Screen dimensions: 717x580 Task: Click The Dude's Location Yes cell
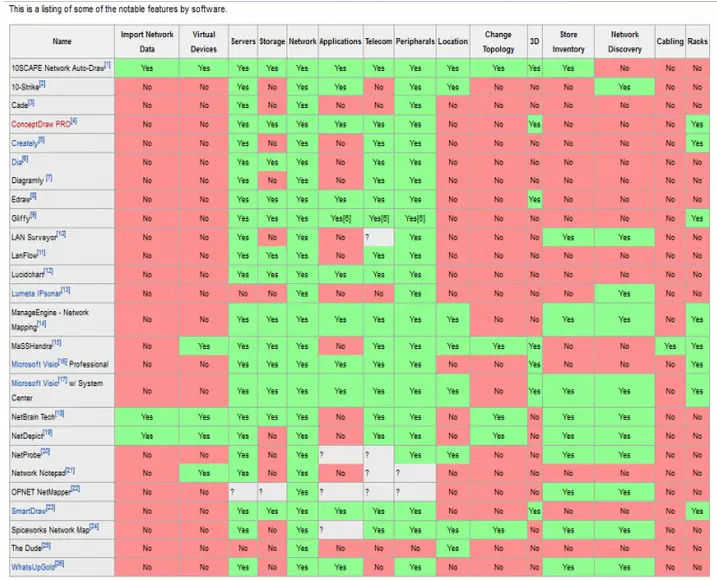(x=453, y=548)
